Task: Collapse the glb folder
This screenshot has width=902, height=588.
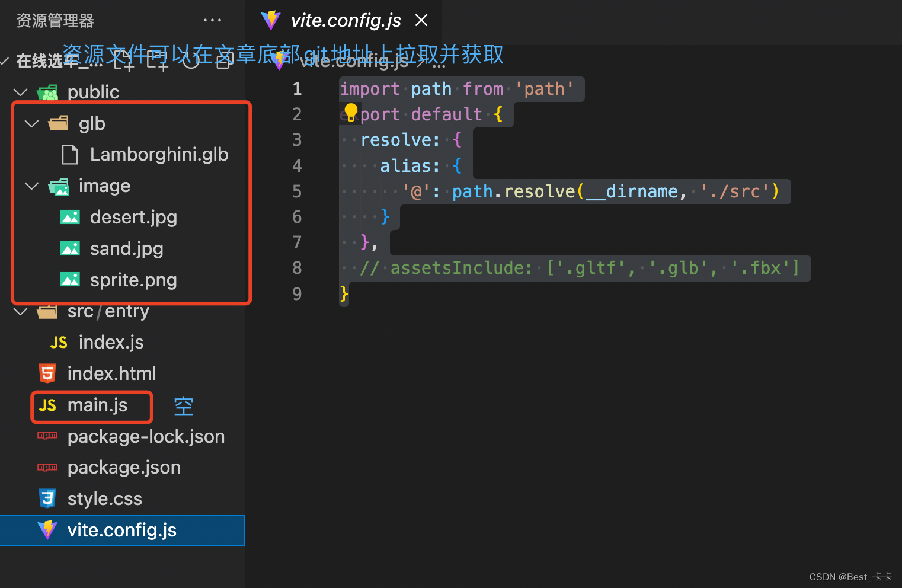Action: (x=31, y=123)
